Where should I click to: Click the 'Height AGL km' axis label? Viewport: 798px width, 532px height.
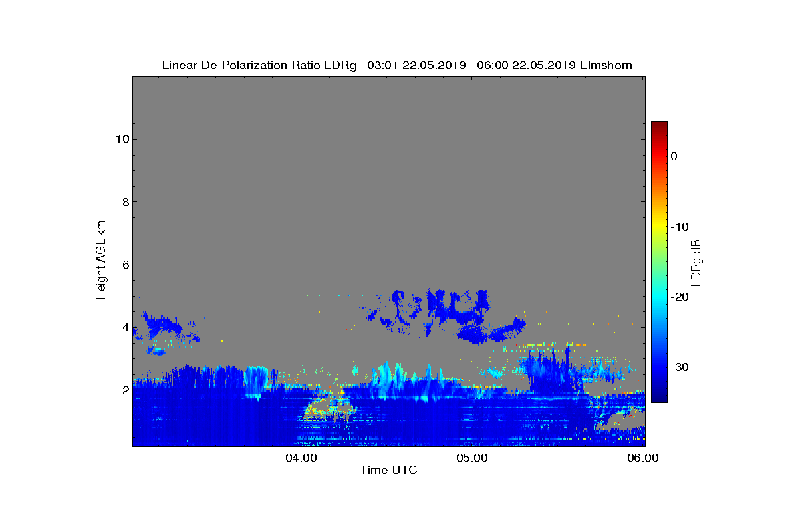point(101,261)
